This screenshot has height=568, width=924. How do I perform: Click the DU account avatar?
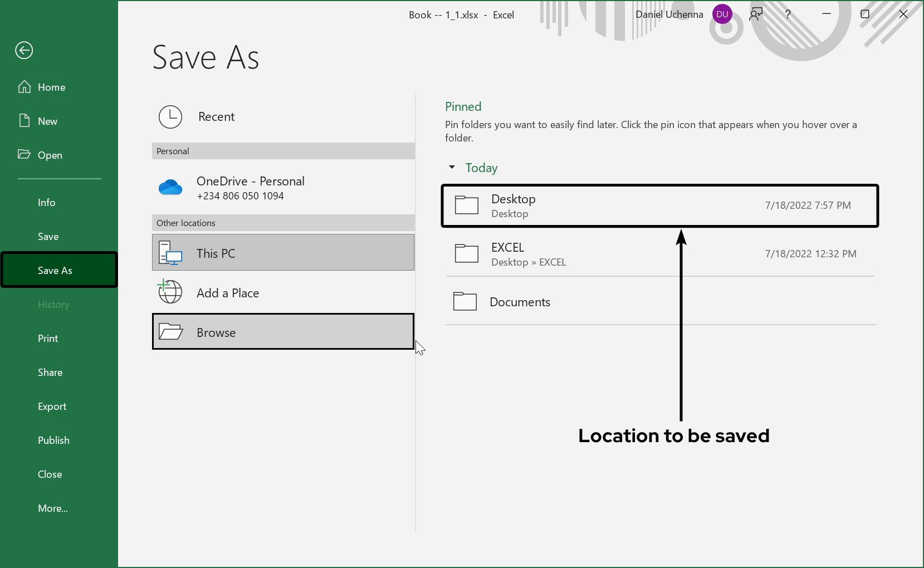[722, 14]
